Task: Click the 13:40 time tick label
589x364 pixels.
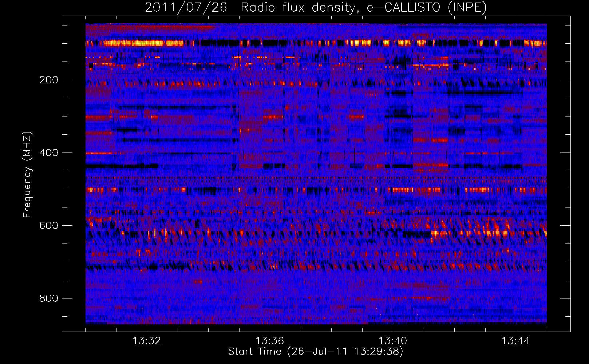Action: click(x=393, y=341)
